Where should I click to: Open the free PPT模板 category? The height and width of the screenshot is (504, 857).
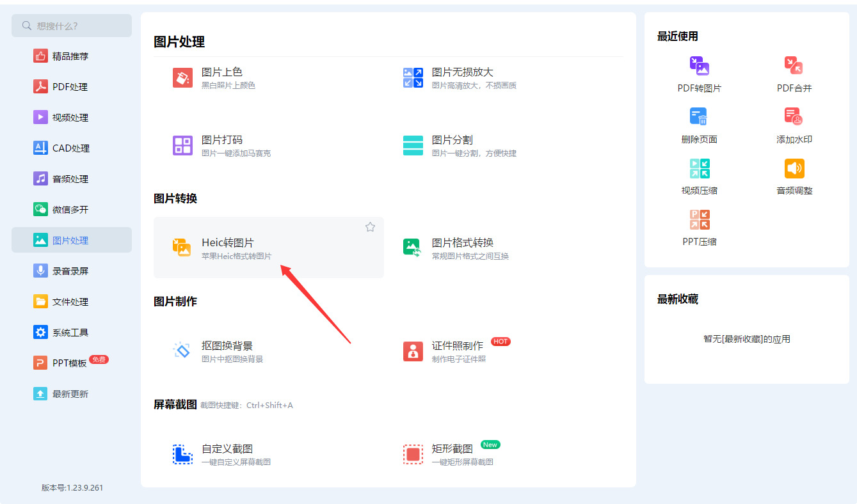(72, 363)
